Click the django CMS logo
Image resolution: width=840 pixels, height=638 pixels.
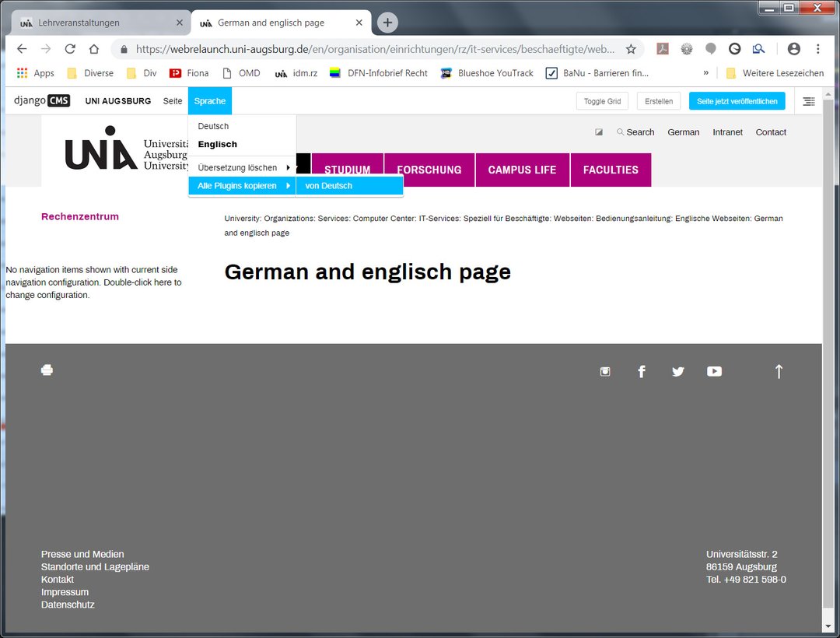(42, 100)
